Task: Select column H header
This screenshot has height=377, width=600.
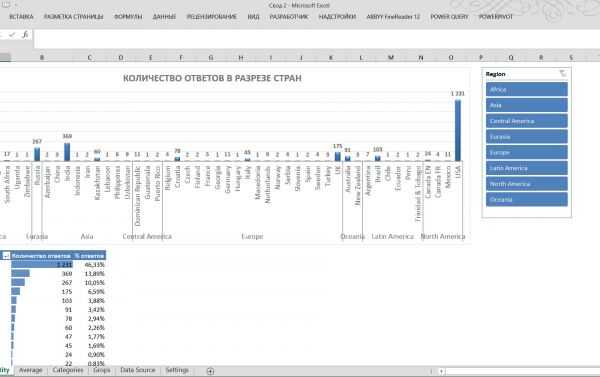Action: pyautogui.click(x=241, y=57)
